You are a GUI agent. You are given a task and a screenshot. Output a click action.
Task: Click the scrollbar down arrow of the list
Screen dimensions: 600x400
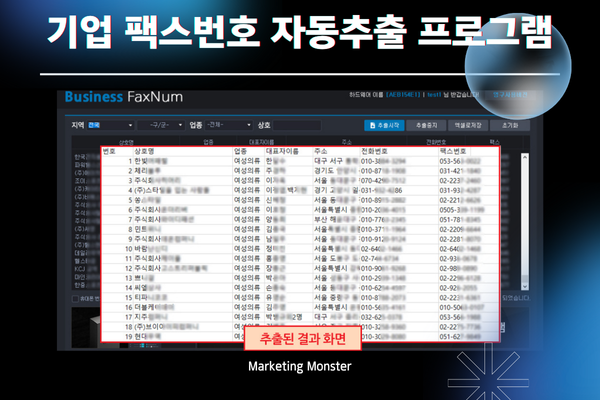click(x=525, y=286)
